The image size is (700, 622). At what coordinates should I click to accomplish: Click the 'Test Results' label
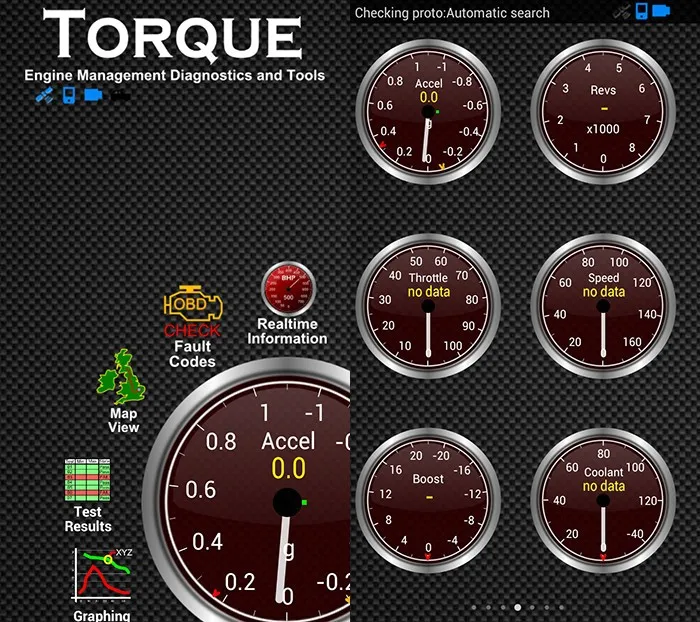click(88, 519)
